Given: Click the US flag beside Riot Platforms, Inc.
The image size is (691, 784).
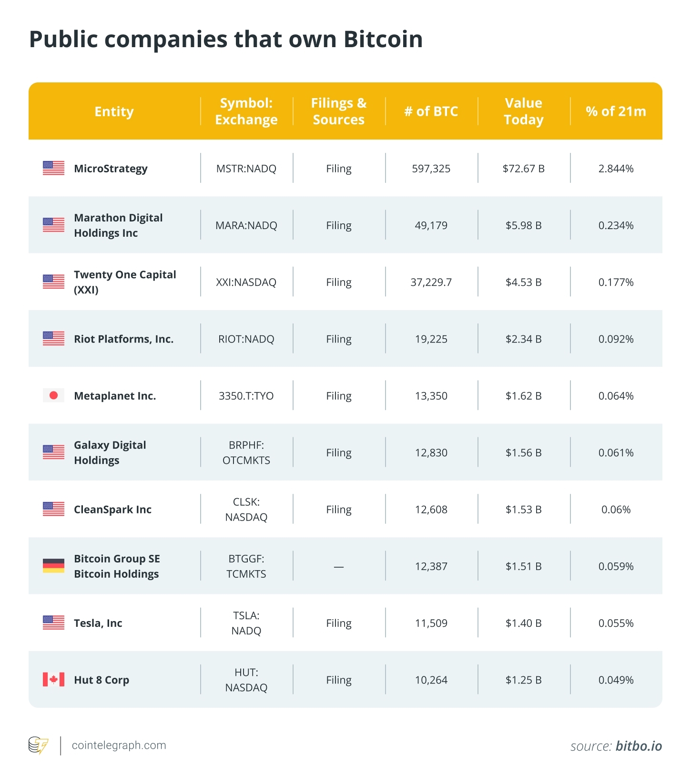Looking at the screenshot, I should (53, 339).
